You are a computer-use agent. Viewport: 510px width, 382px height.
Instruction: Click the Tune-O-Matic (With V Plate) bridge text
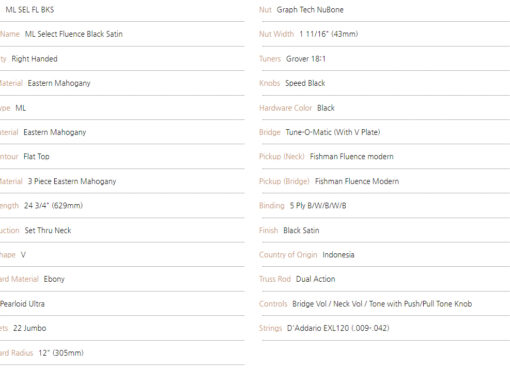click(x=333, y=132)
